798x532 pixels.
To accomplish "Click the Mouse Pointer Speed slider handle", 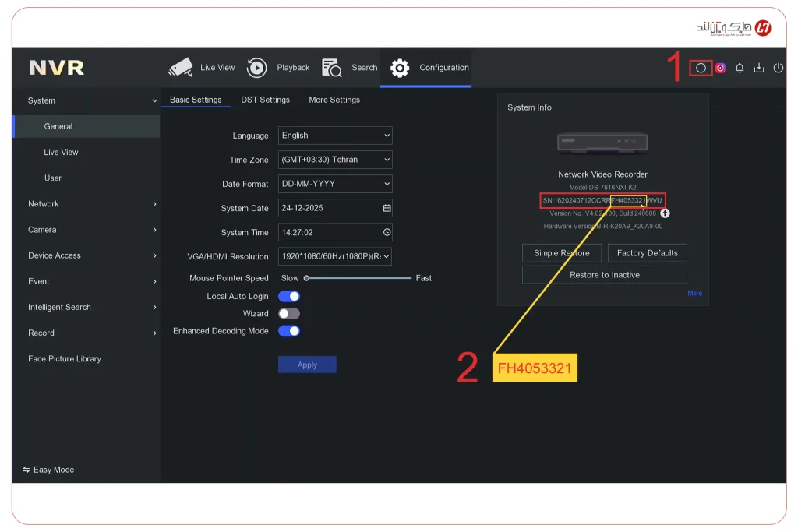I will [x=306, y=278].
